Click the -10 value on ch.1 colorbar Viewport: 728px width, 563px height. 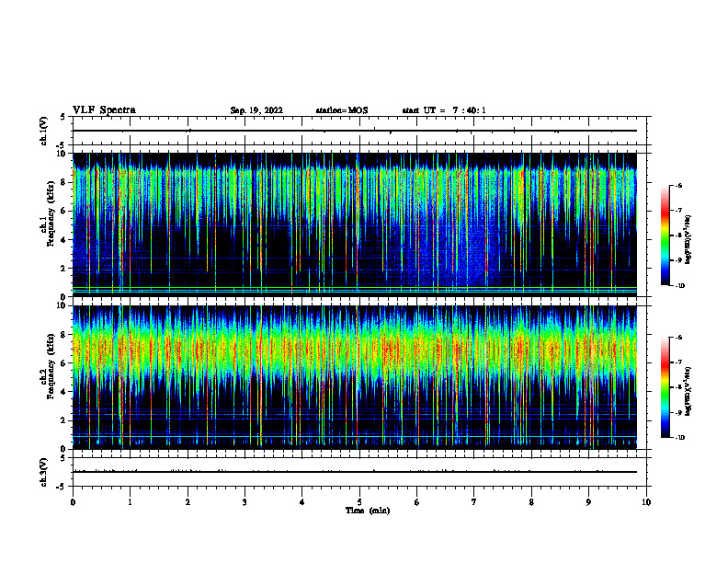click(679, 285)
